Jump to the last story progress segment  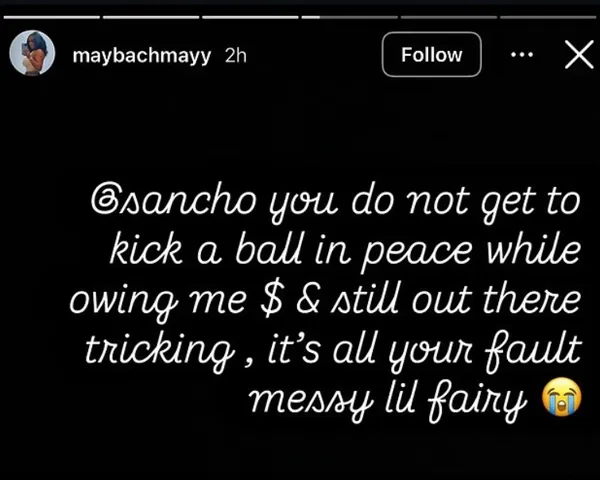tap(547, 16)
